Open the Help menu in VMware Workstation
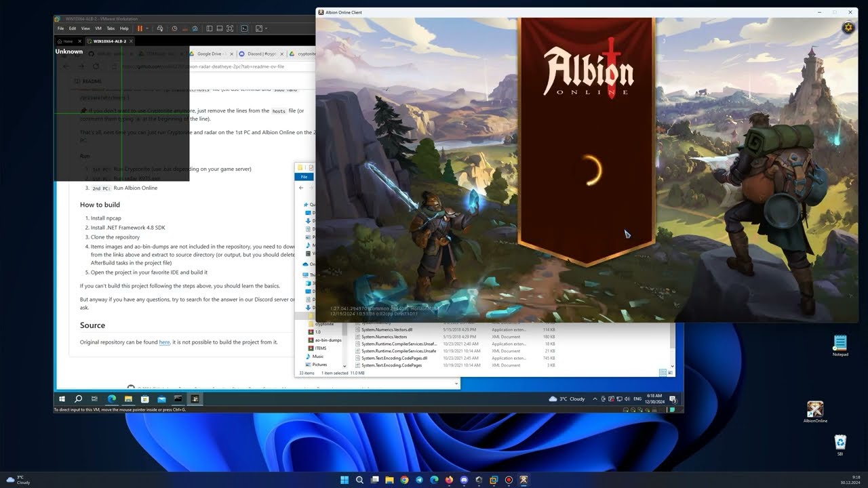This screenshot has height=488, width=868. [x=124, y=28]
